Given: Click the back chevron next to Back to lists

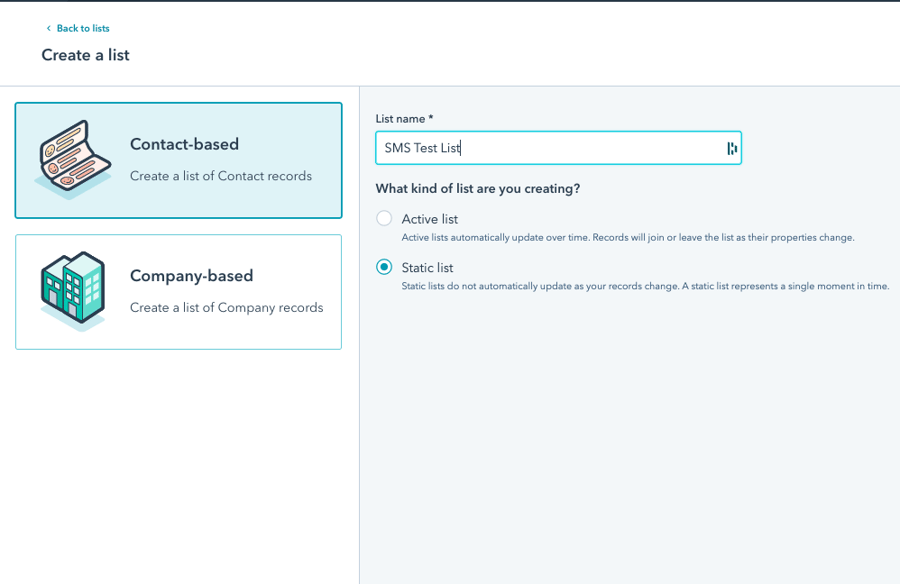Looking at the screenshot, I should [49, 28].
